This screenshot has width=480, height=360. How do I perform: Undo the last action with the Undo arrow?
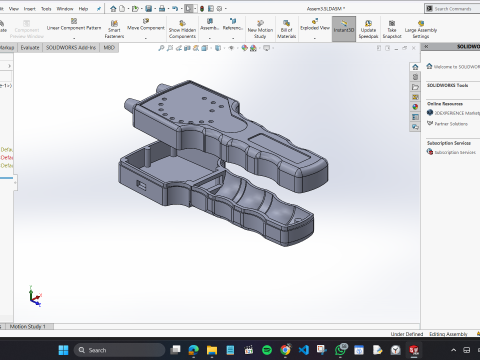175,9
